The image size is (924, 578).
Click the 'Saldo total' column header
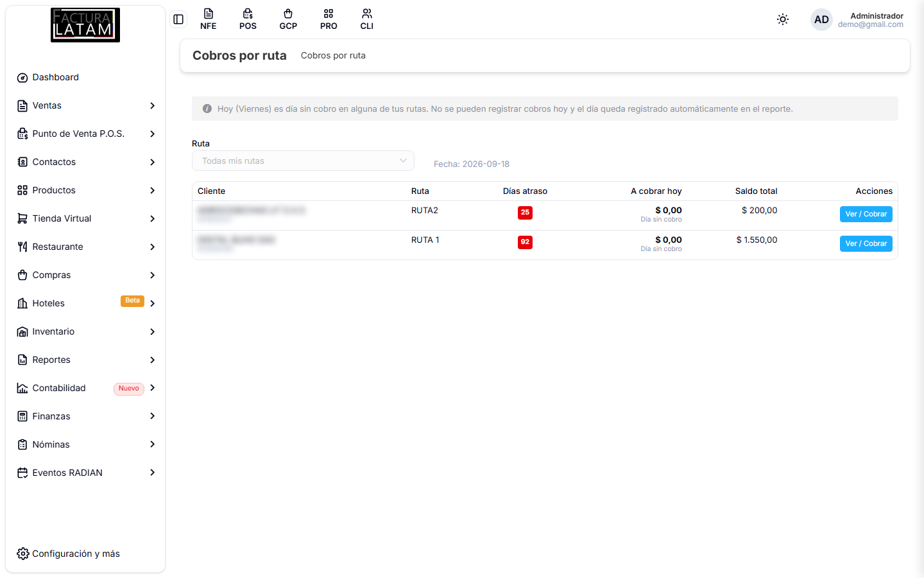coord(756,191)
